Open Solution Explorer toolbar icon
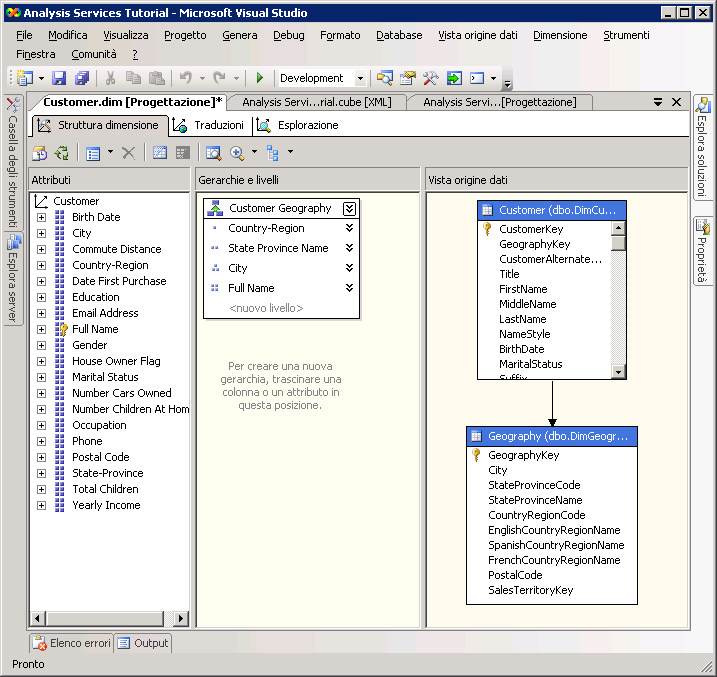The image size is (717, 677). point(385,78)
